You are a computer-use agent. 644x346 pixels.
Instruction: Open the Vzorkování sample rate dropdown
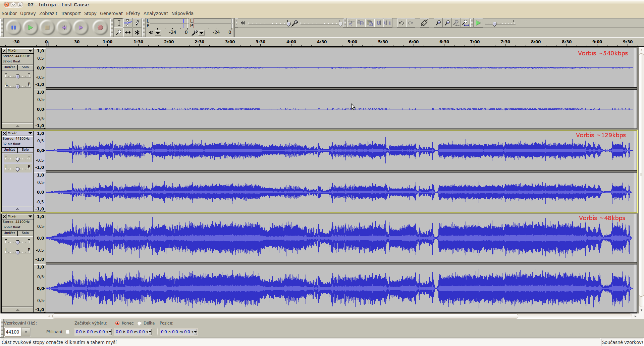(26, 332)
